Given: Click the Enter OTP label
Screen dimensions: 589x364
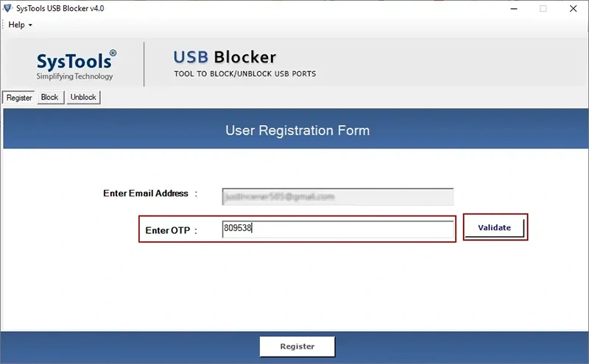Looking at the screenshot, I should tap(168, 230).
